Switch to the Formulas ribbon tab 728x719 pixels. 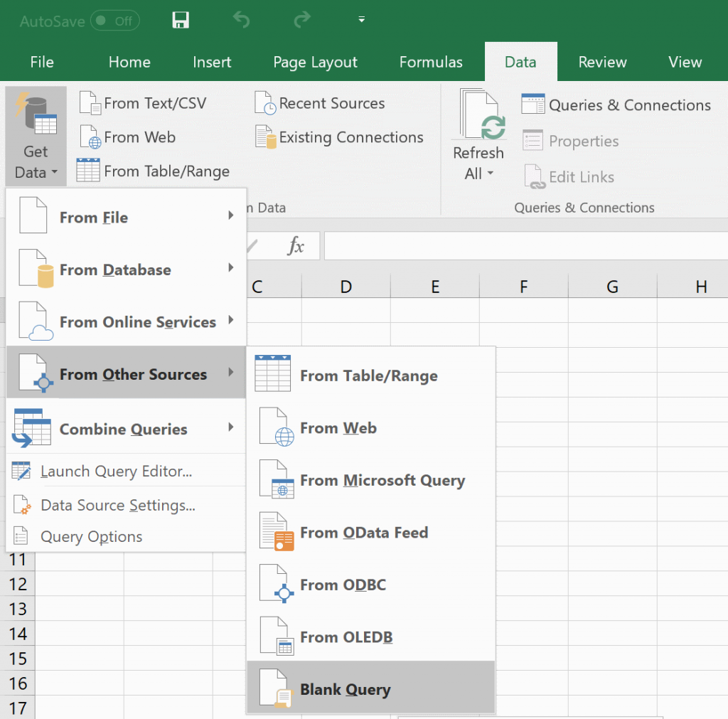[x=431, y=62]
